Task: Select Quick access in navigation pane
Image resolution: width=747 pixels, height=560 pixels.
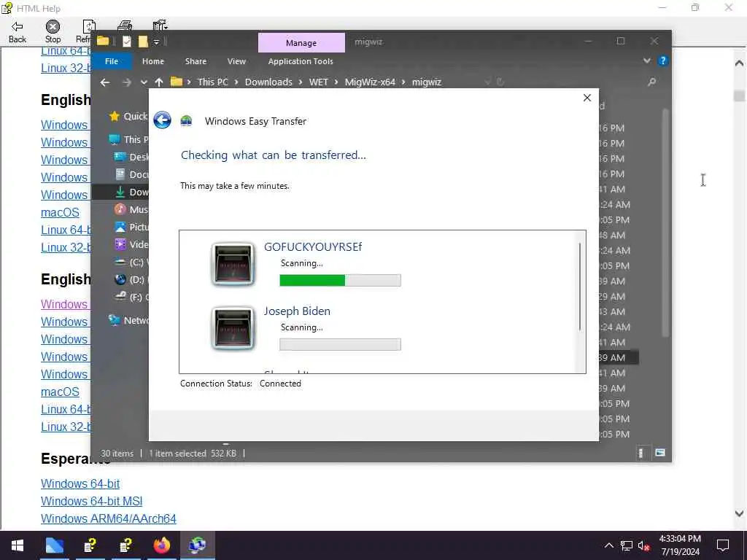Action: tap(128, 116)
